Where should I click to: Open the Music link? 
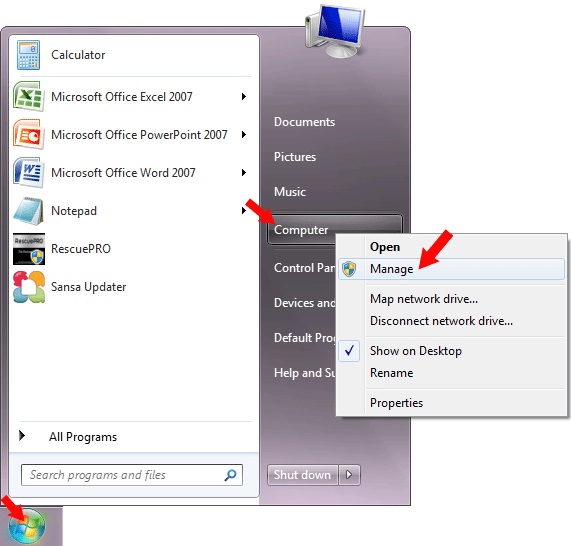pyautogui.click(x=290, y=192)
